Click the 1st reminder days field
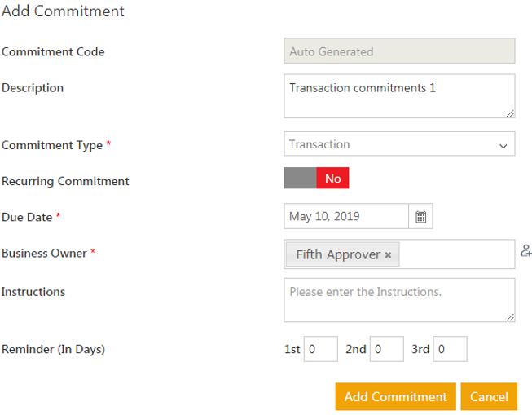The width and height of the screenshot is (532, 415). (321, 349)
